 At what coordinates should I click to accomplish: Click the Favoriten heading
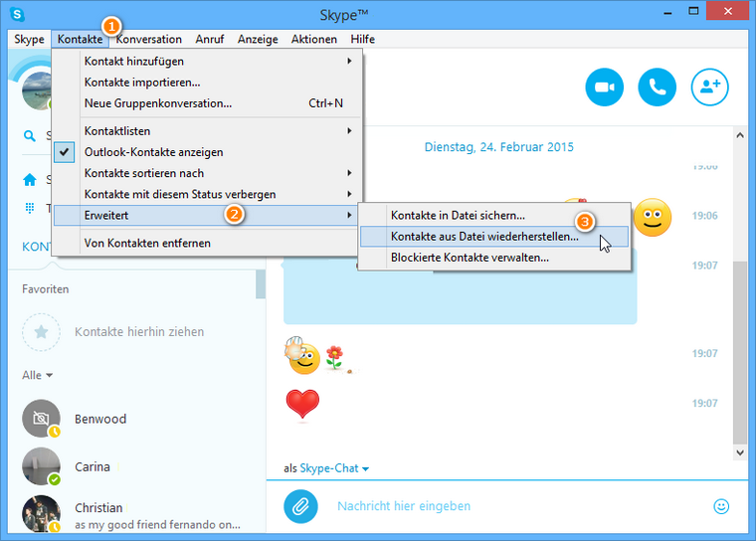point(46,289)
